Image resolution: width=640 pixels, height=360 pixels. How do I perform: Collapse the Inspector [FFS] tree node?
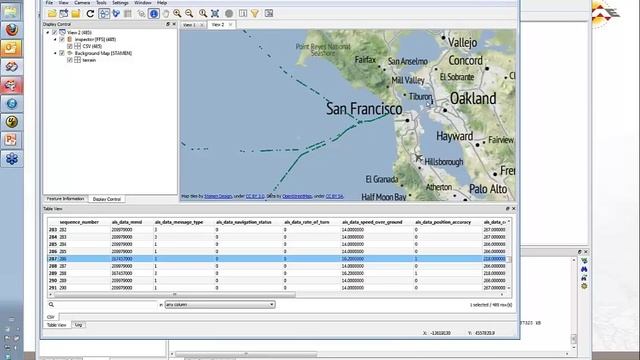coord(55,39)
